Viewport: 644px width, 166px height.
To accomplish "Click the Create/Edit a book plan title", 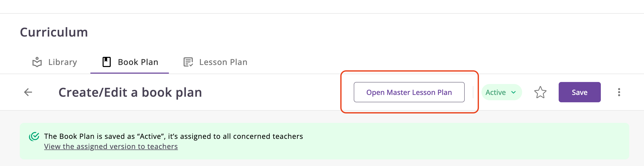I will (130, 92).
